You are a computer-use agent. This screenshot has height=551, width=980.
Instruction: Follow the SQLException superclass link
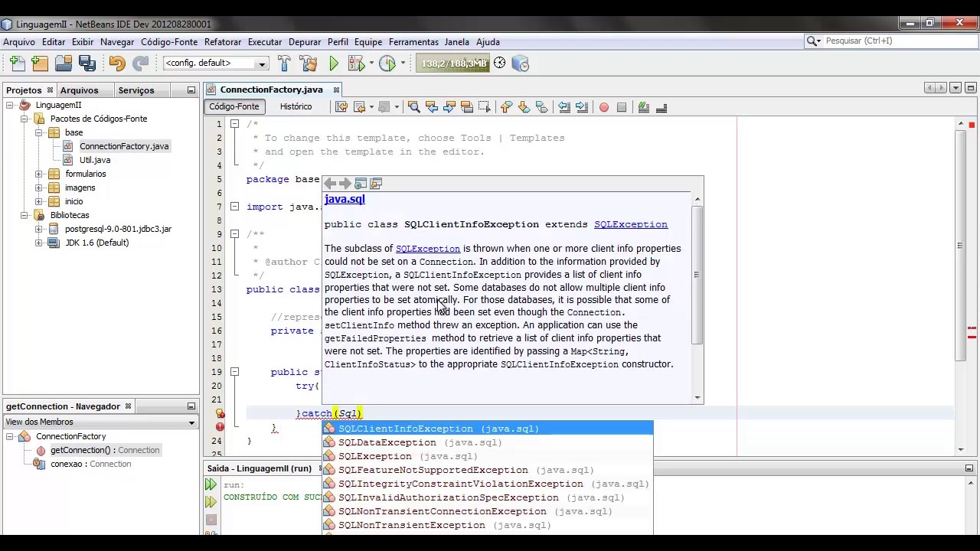(631, 224)
